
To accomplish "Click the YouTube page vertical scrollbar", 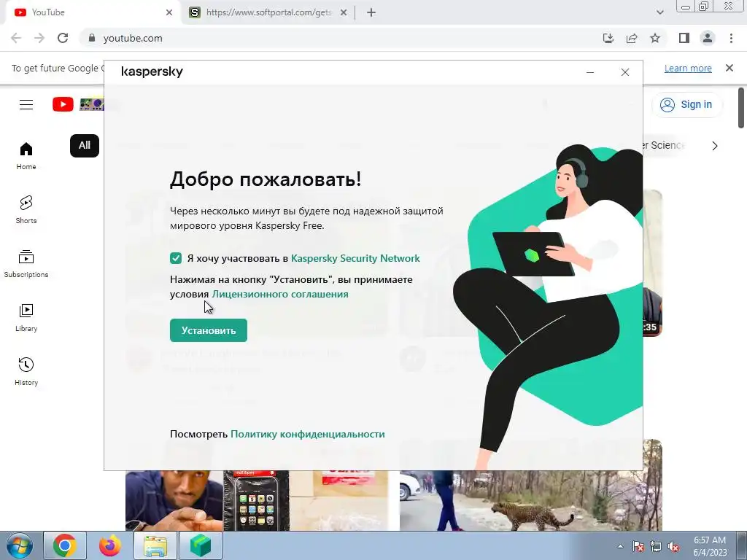I will coord(741,108).
